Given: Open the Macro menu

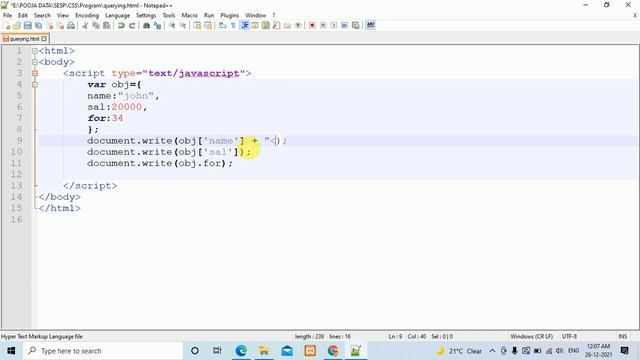Looking at the screenshot, I should (x=189, y=15).
